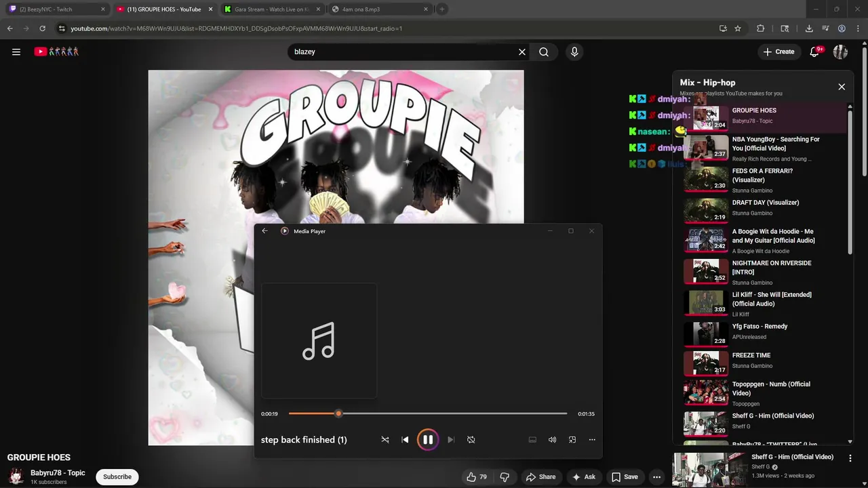This screenshot has height=488, width=868.
Task: Dislike the GROUPIE HOES video
Action: point(505,477)
